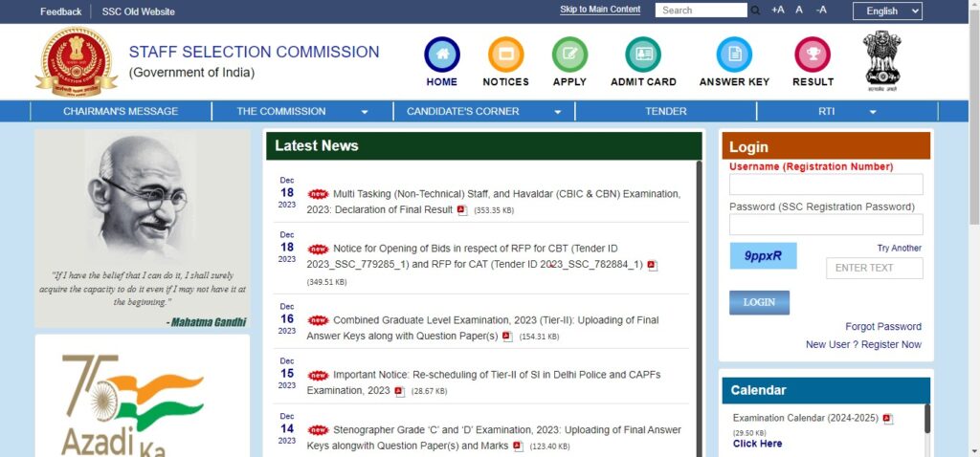Click the Click Here calendar link

pyautogui.click(x=757, y=444)
